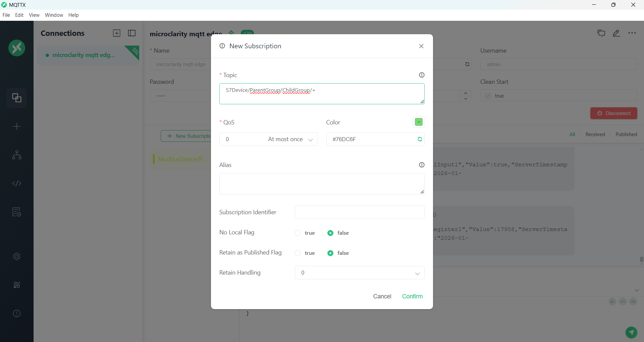Open the topic tree view from sidebar

click(x=17, y=155)
